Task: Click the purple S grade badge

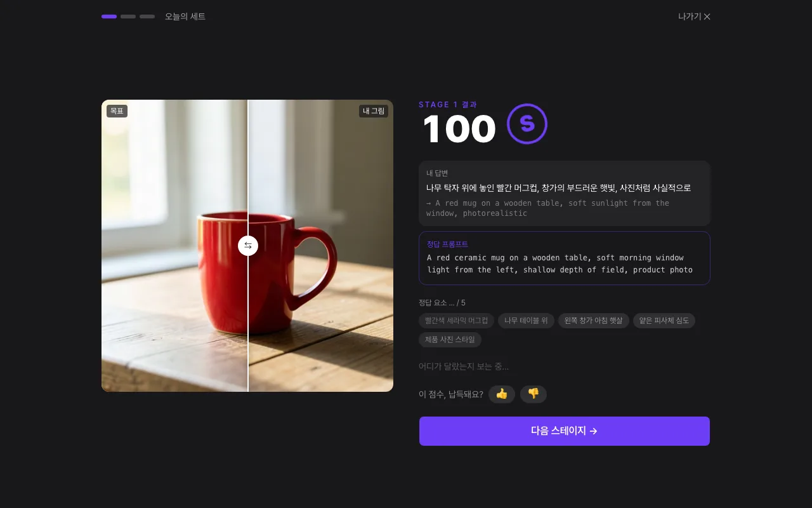Action: pyautogui.click(x=527, y=124)
